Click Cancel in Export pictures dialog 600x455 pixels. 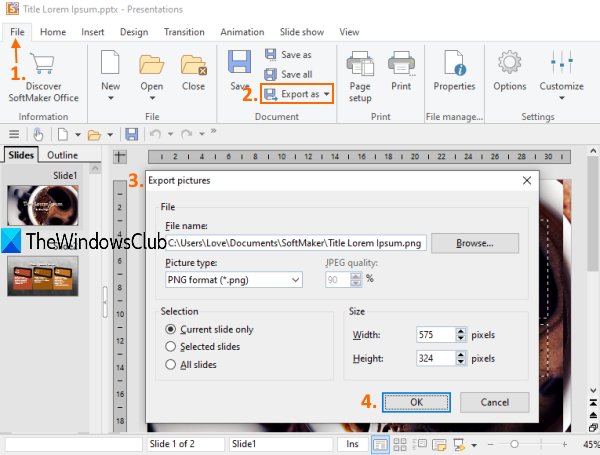click(x=495, y=402)
